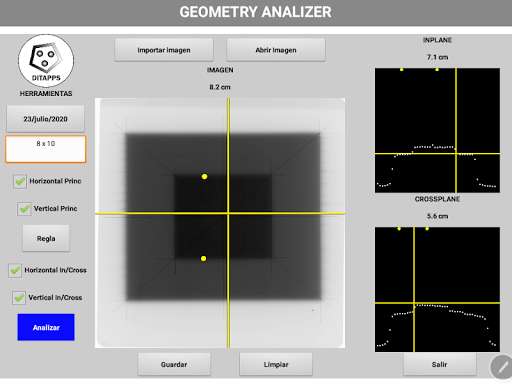Toggle the Horizontal In/Cross checkbox
Screen dimensions: 512x384
click(15, 270)
